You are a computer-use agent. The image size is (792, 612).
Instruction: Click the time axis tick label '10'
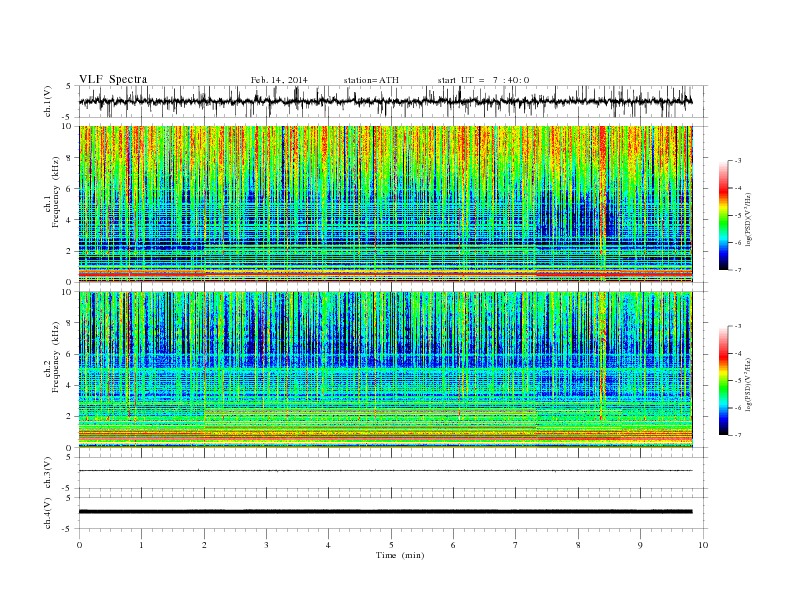[703, 545]
